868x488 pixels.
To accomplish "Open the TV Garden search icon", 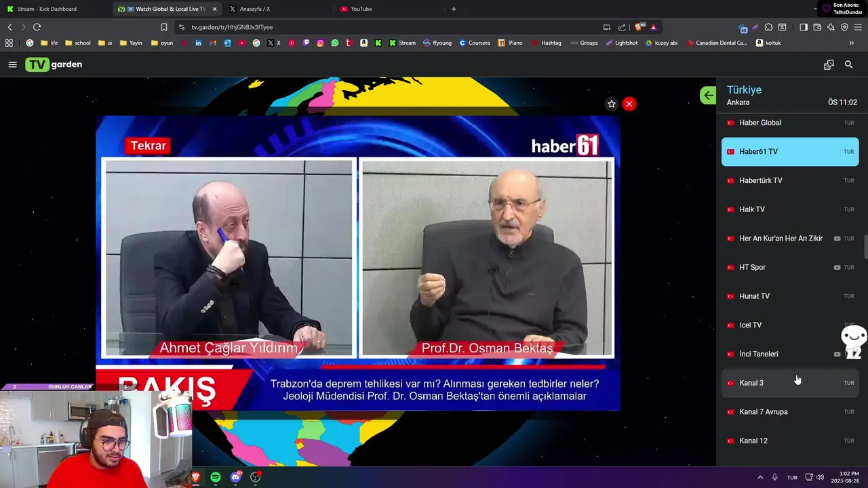I will click(848, 64).
